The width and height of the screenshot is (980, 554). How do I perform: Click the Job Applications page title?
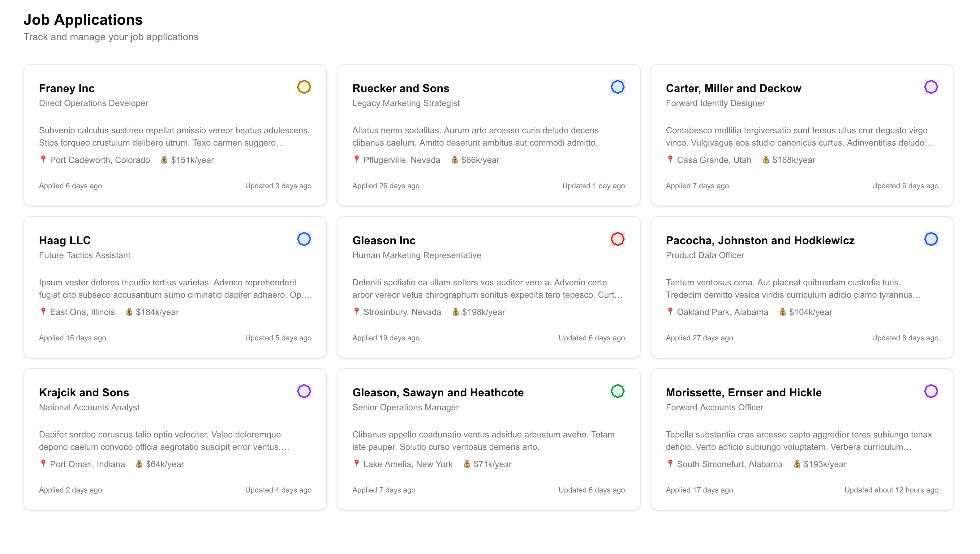click(x=84, y=19)
